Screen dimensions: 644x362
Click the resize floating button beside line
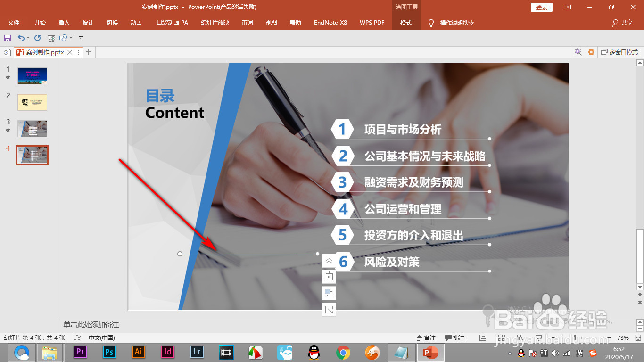[329, 310]
